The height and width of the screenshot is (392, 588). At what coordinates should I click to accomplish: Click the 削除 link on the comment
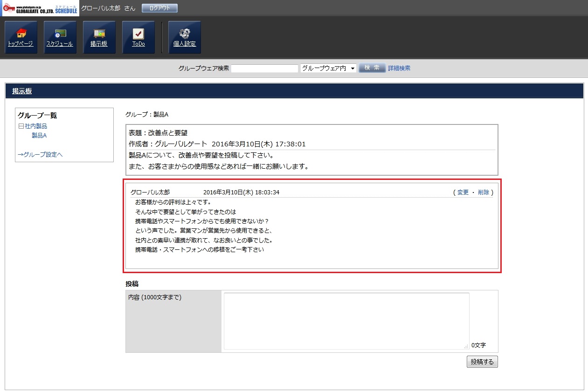[x=484, y=193]
